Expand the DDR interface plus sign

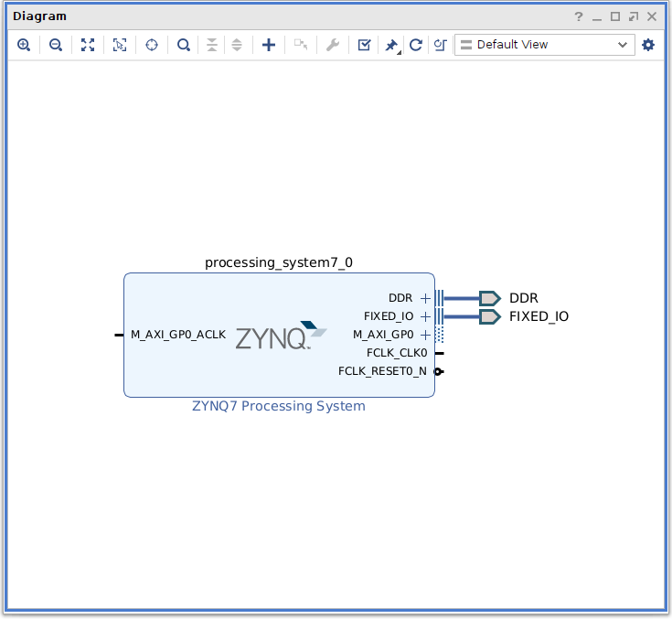(425, 298)
